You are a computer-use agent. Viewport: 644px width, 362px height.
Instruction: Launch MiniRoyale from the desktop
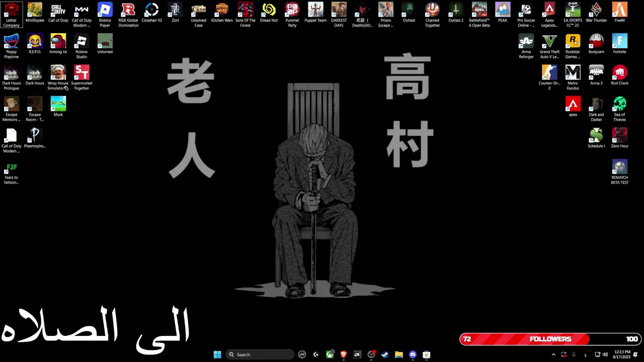35,13
